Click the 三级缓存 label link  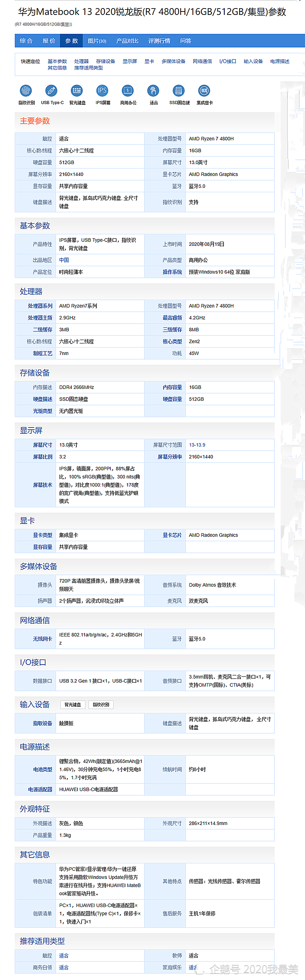[172, 330]
